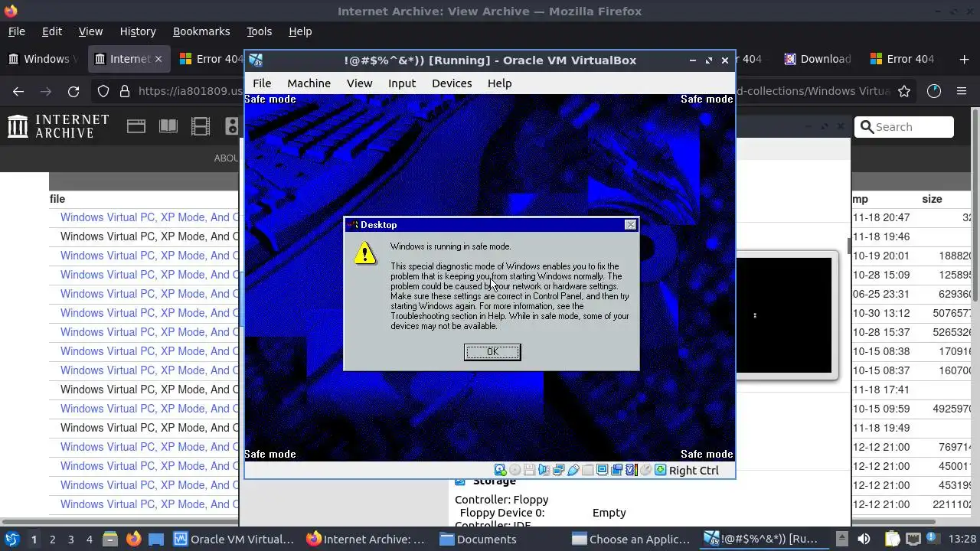
Task: Click tracking protection shield icon
Action: coord(103,91)
